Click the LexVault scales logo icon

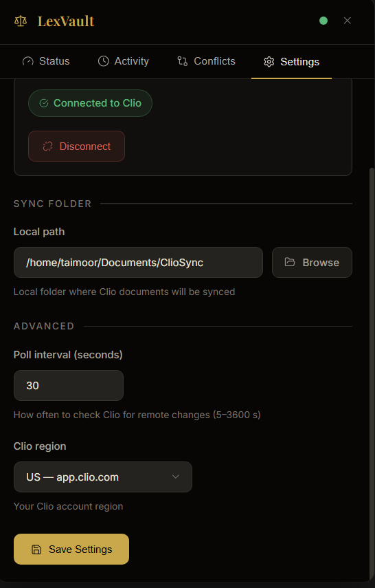pyautogui.click(x=21, y=21)
